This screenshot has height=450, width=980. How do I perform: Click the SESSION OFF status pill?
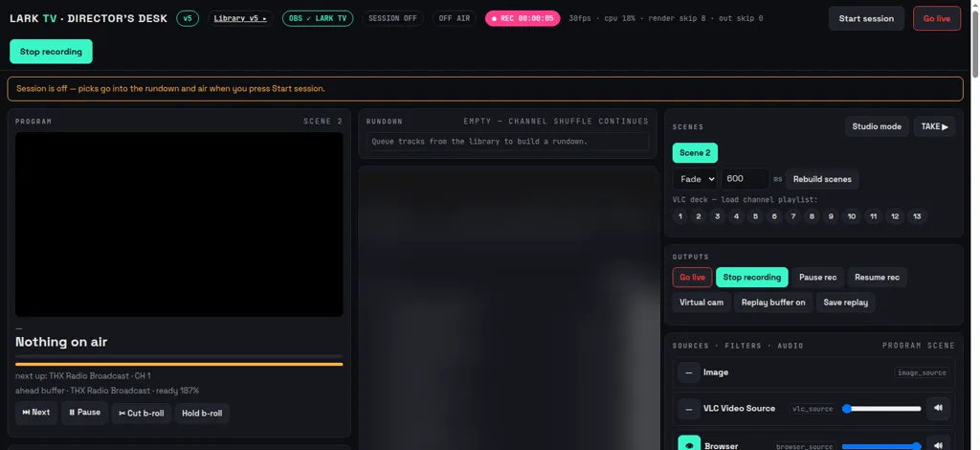pyautogui.click(x=392, y=19)
